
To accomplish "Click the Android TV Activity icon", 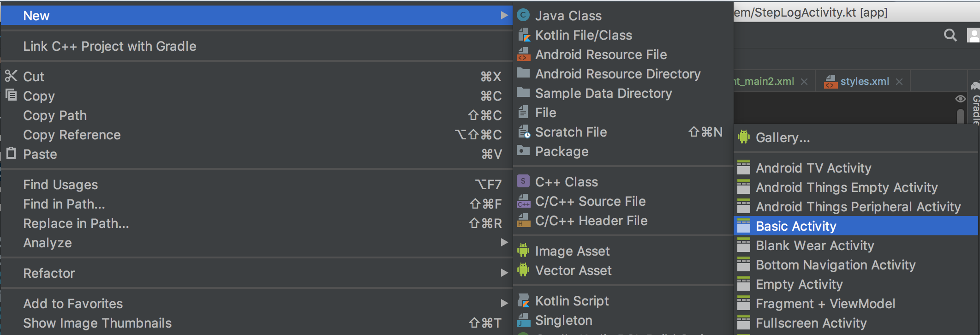I will tap(743, 167).
